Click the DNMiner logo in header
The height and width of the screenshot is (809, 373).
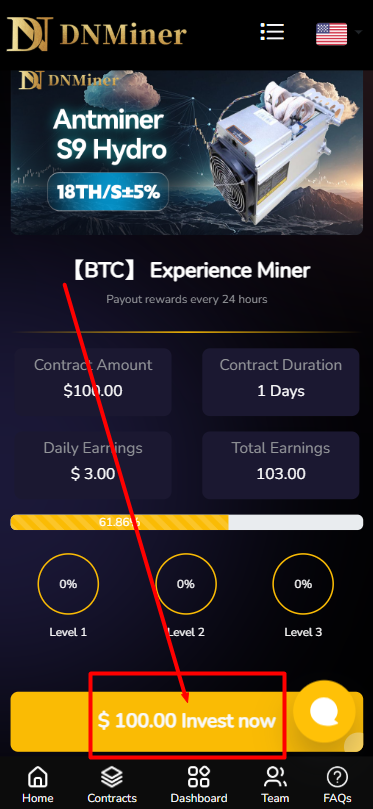[96, 34]
